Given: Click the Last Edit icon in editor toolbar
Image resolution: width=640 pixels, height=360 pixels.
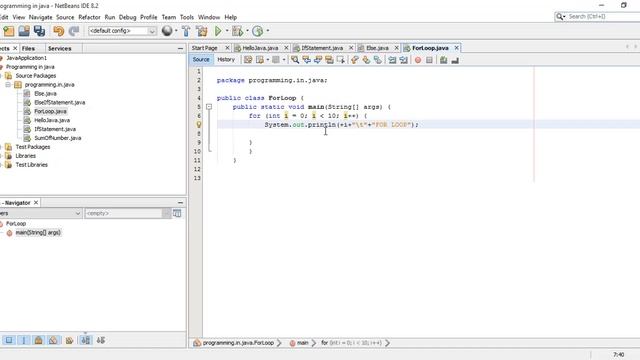Looking at the screenshot, I should pos(248,60).
